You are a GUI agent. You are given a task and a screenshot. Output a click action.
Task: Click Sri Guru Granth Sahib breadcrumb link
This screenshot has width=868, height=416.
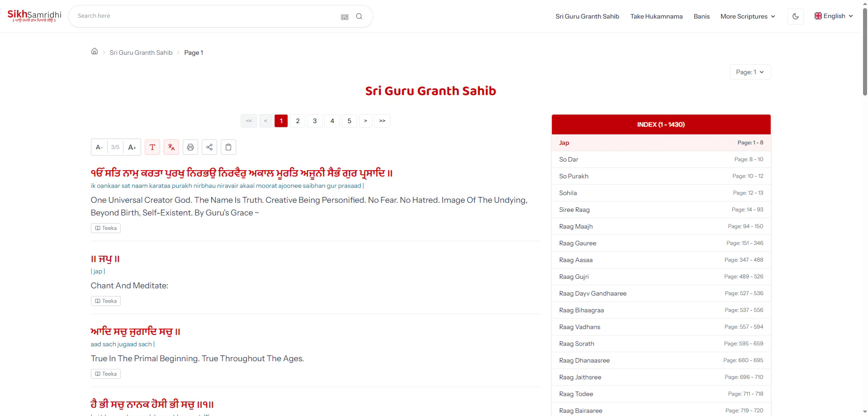(x=141, y=53)
